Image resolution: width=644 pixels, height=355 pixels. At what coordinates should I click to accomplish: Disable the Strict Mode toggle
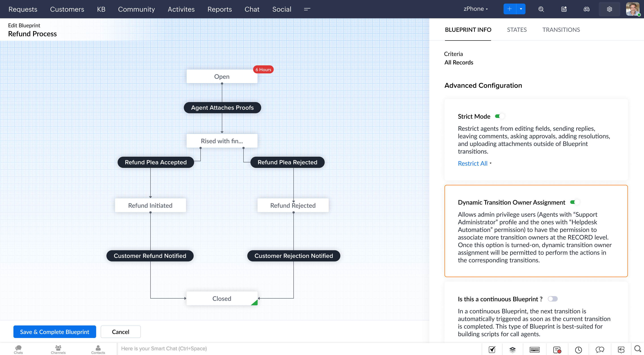[x=500, y=116]
